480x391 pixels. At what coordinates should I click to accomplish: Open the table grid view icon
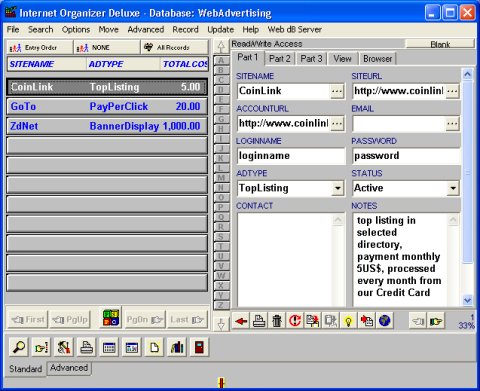tap(109, 348)
